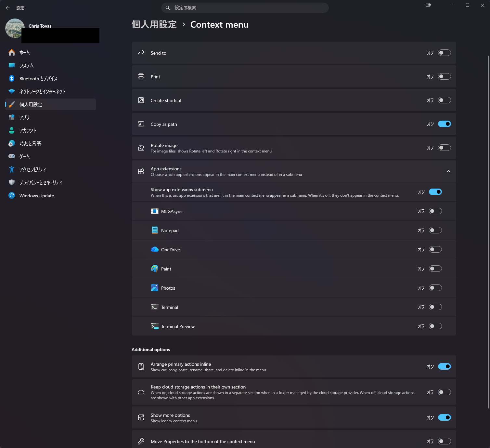Image resolution: width=490 pixels, height=448 pixels.
Task: Turn on Rotate image toggle
Action: click(x=445, y=148)
